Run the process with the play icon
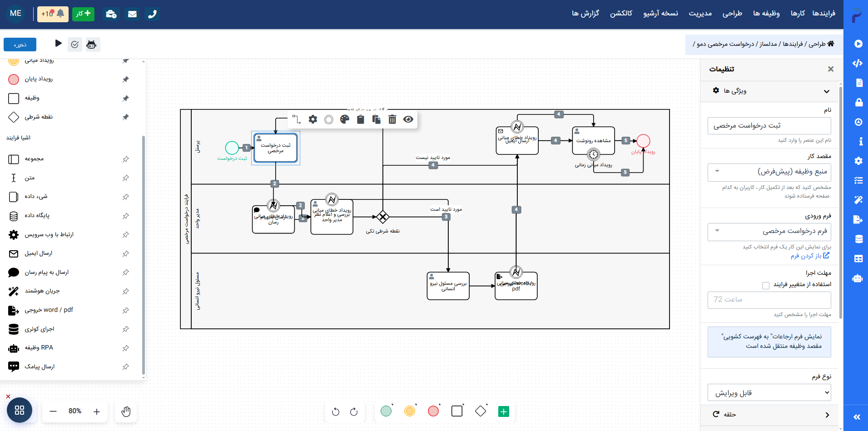This screenshot has width=868, height=431. click(x=58, y=43)
